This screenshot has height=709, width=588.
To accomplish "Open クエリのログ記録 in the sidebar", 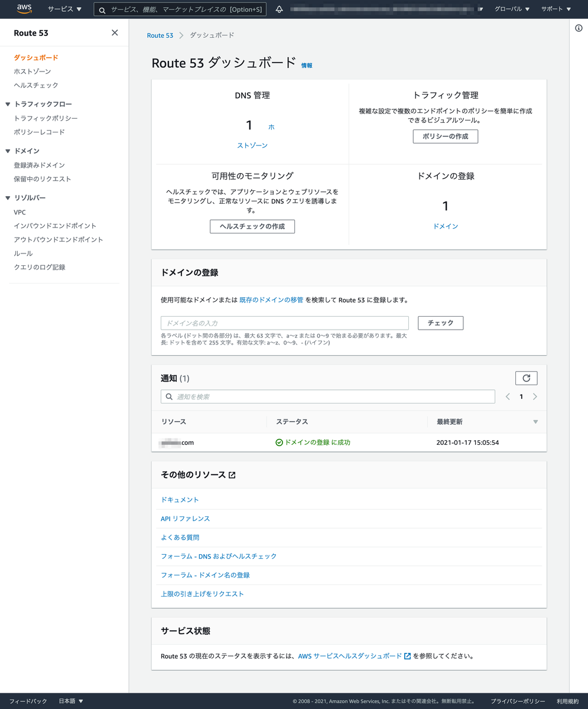I will (40, 267).
